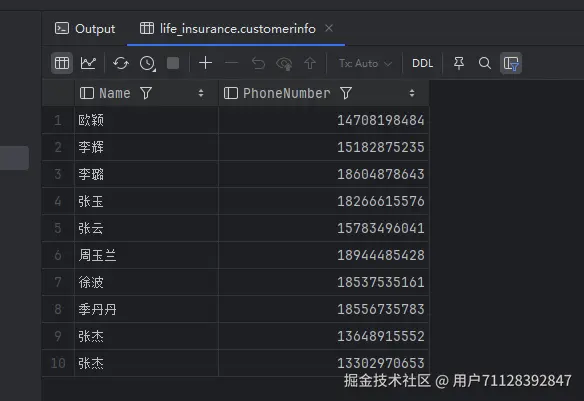
Task: Open the chart view icon
Action: 88,63
